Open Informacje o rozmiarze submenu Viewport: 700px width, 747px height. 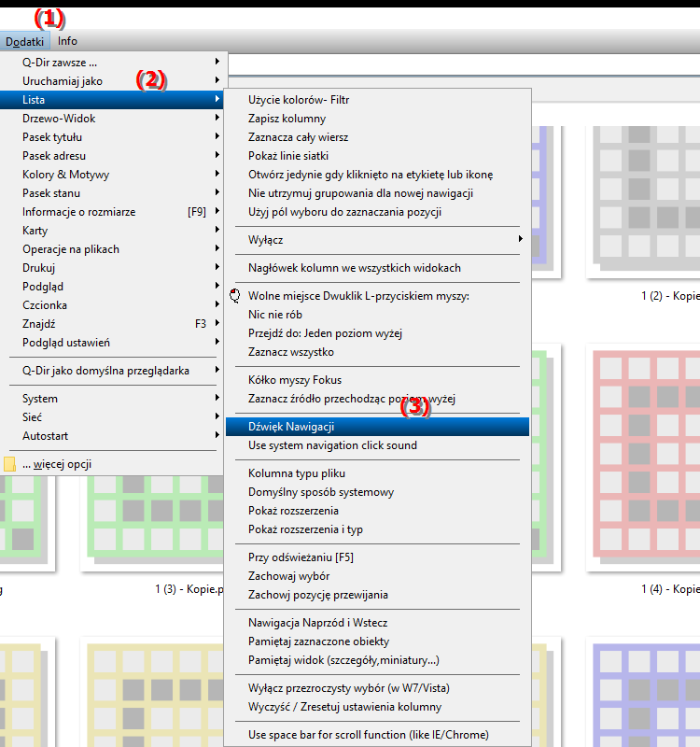pos(113,212)
